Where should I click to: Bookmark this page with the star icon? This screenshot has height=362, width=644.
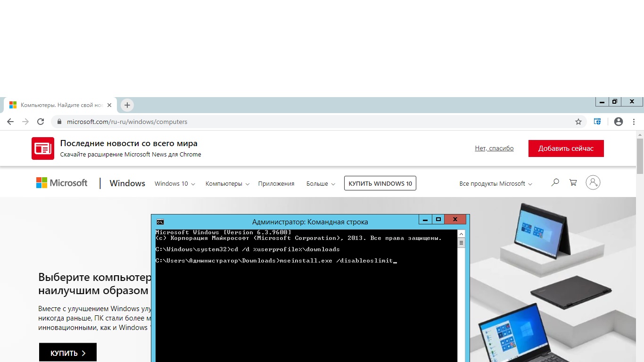click(x=578, y=122)
